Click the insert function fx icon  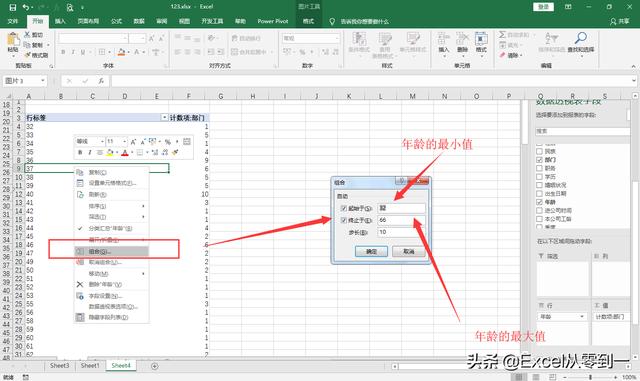(101, 81)
